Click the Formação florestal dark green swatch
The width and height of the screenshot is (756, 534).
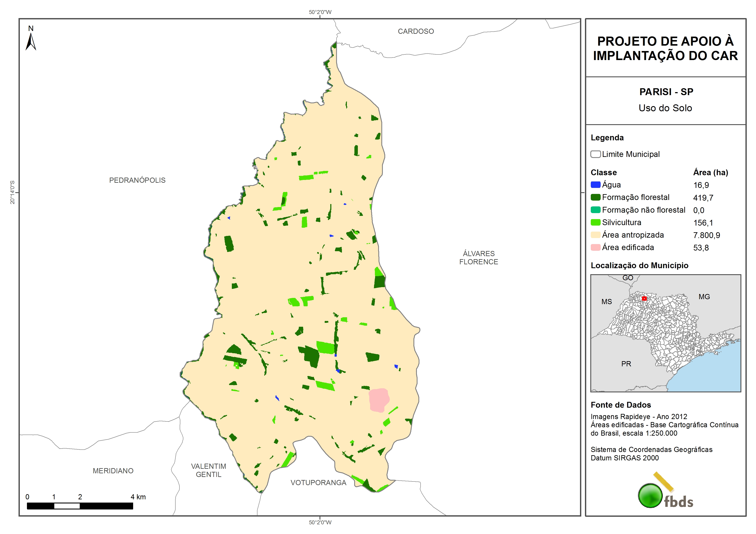595,197
